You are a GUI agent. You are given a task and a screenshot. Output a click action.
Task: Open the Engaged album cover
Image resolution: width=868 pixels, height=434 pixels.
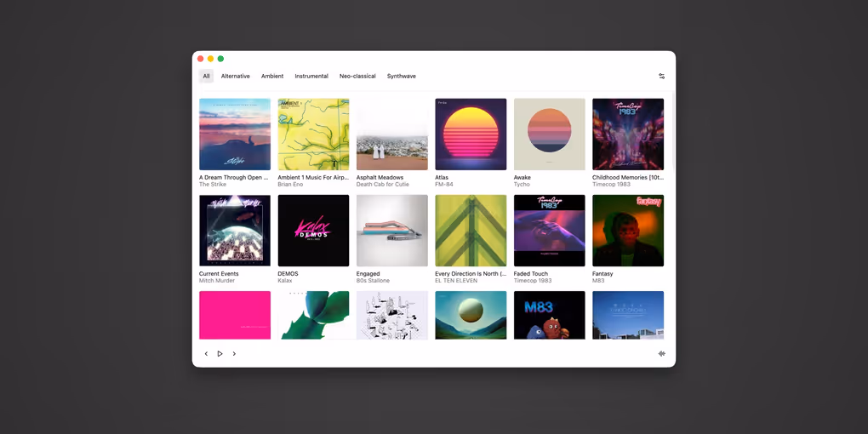click(392, 231)
